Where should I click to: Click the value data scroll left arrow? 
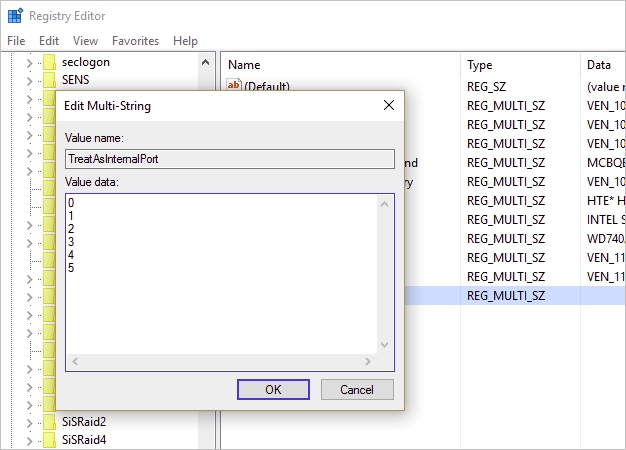pos(75,361)
